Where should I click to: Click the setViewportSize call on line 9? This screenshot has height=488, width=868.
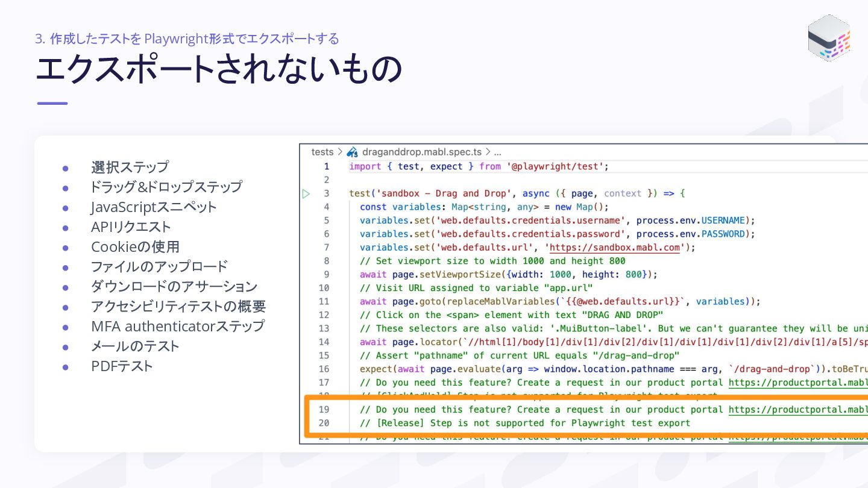[509, 274]
